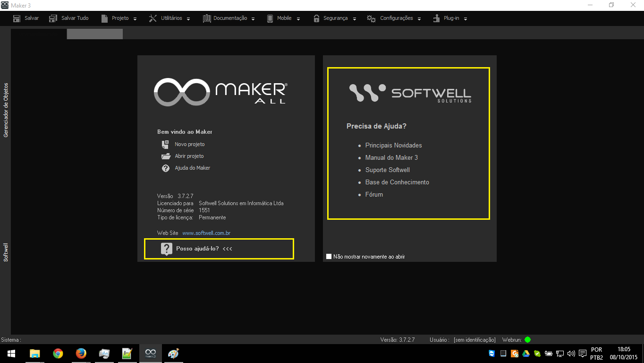The image size is (644, 363).
Task: Open the Principais Novidades link
Action: click(394, 146)
